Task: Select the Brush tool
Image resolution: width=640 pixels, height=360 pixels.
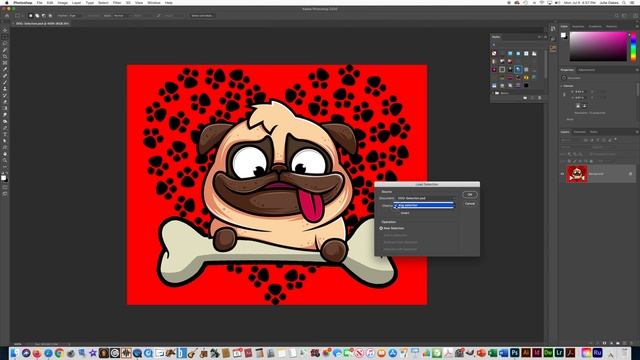Action: point(4,82)
